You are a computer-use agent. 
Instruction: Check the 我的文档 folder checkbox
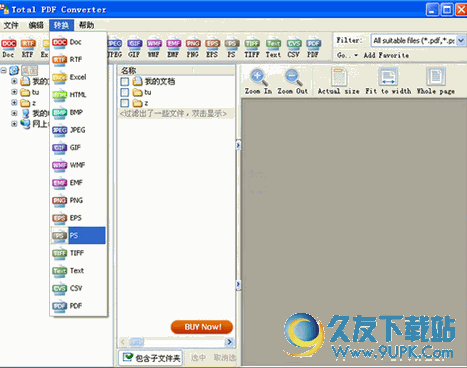tap(125, 82)
